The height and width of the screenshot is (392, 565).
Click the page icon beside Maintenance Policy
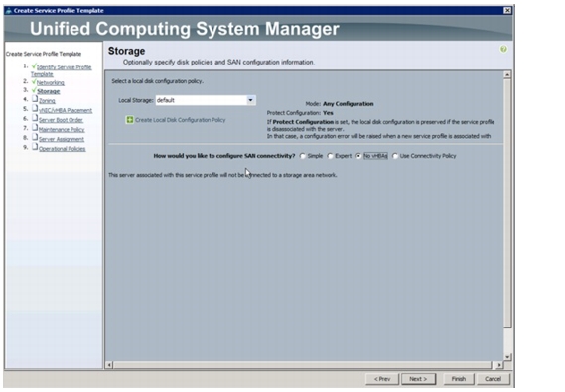[x=35, y=127]
